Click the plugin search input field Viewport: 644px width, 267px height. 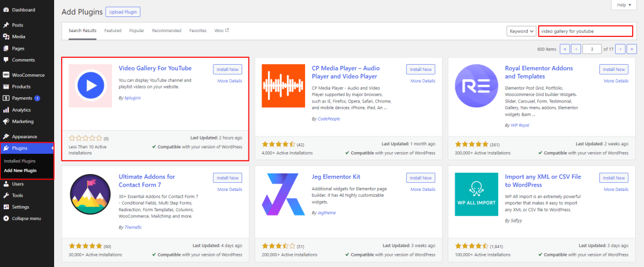point(586,31)
